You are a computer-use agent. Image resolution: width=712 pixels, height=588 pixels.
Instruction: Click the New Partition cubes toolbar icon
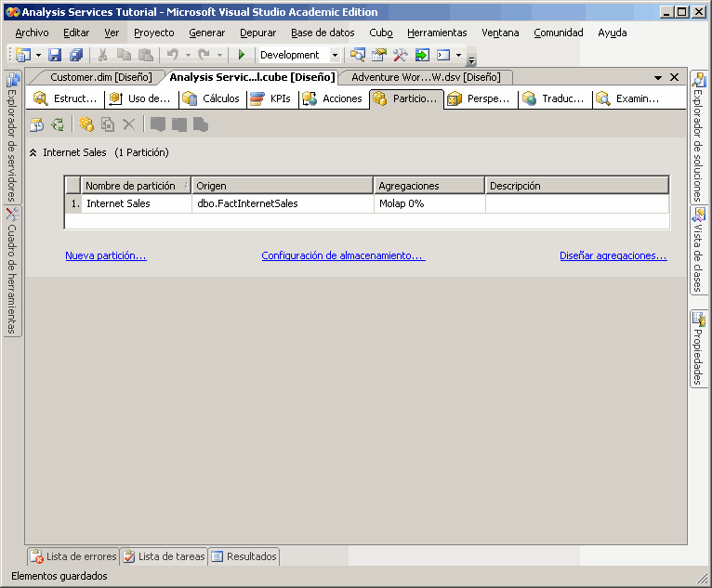86,124
